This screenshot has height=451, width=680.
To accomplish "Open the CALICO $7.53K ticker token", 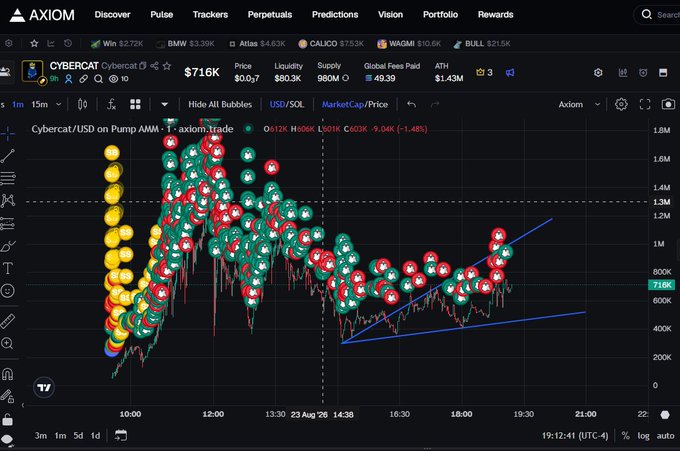I will pos(331,44).
